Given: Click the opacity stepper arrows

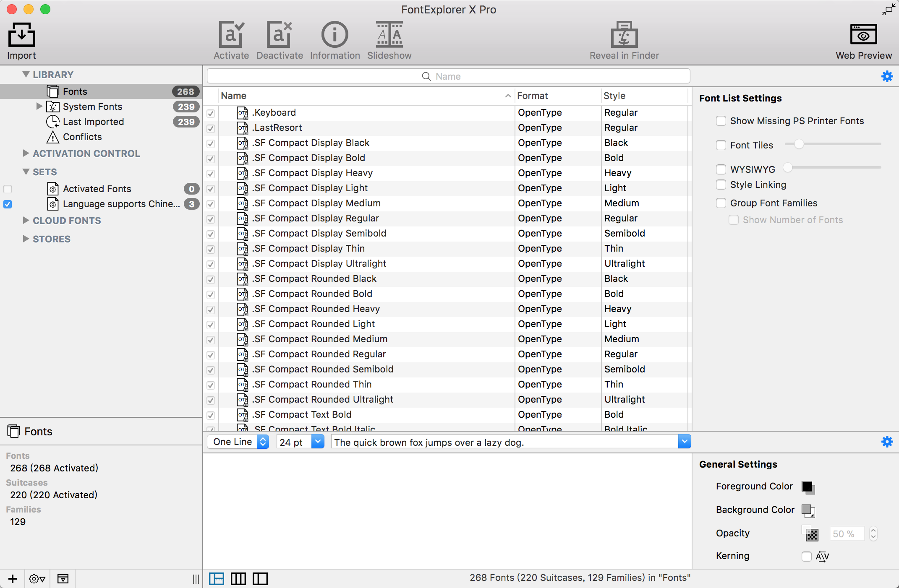Looking at the screenshot, I should pos(873,533).
